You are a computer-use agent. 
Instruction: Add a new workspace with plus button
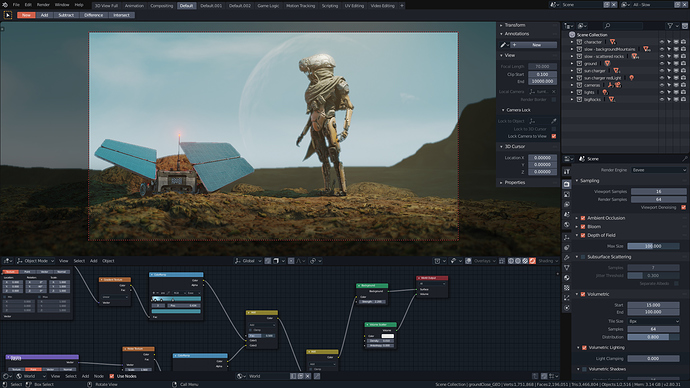coord(402,6)
